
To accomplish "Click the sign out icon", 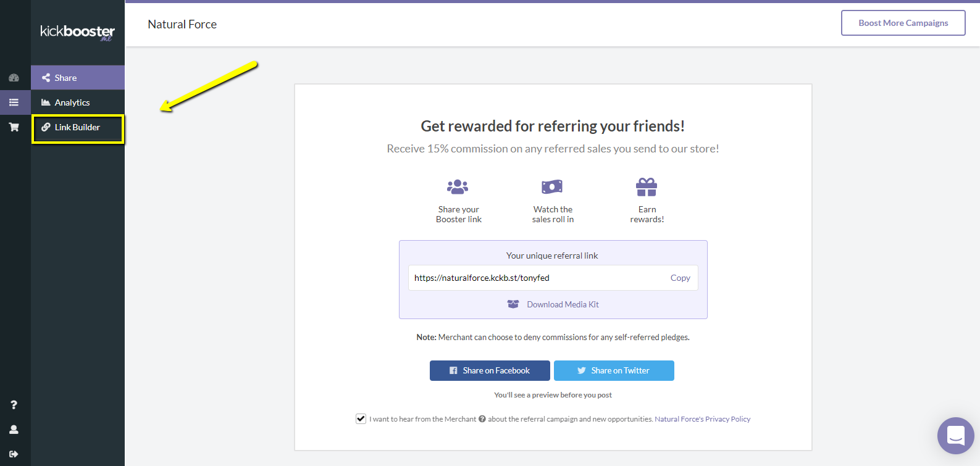I will point(14,454).
